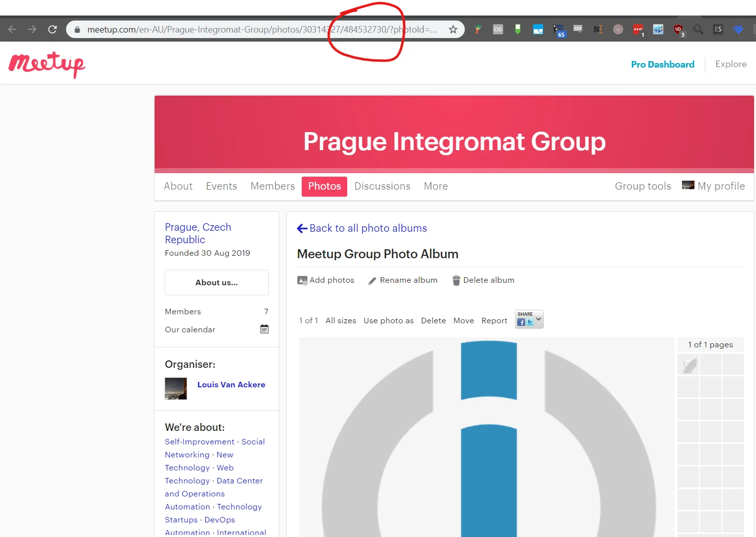Open the More menu in group navigation
Screen dimensions: 756x537
tap(436, 186)
